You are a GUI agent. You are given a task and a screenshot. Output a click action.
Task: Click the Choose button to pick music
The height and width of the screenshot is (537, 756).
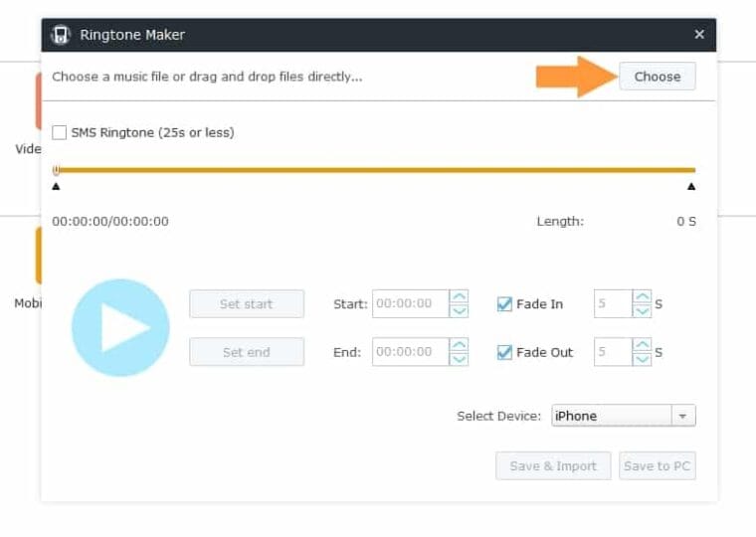pos(658,77)
